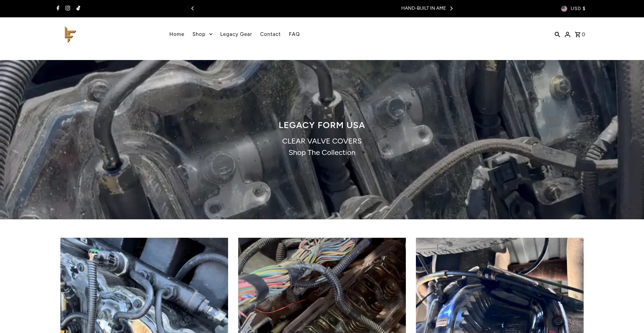This screenshot has height=333, width=644.
Task: Click the Shop The Collection link
Action: pos(322,153)
